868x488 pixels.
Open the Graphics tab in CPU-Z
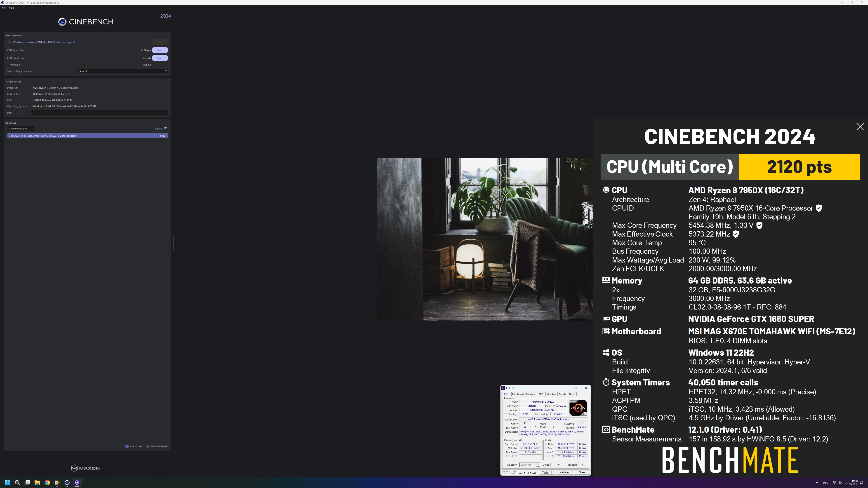tap(552, 394)
